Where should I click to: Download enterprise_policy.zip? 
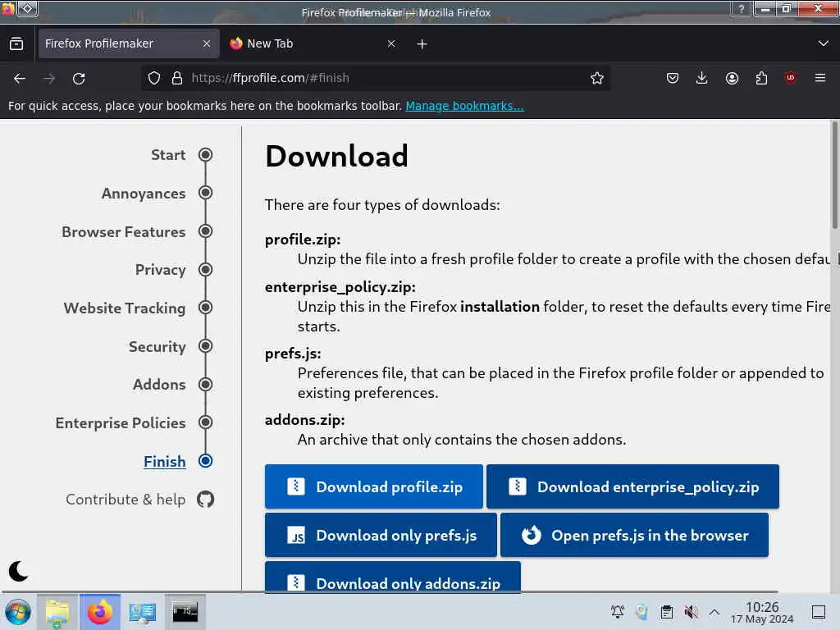pos(632,486)
